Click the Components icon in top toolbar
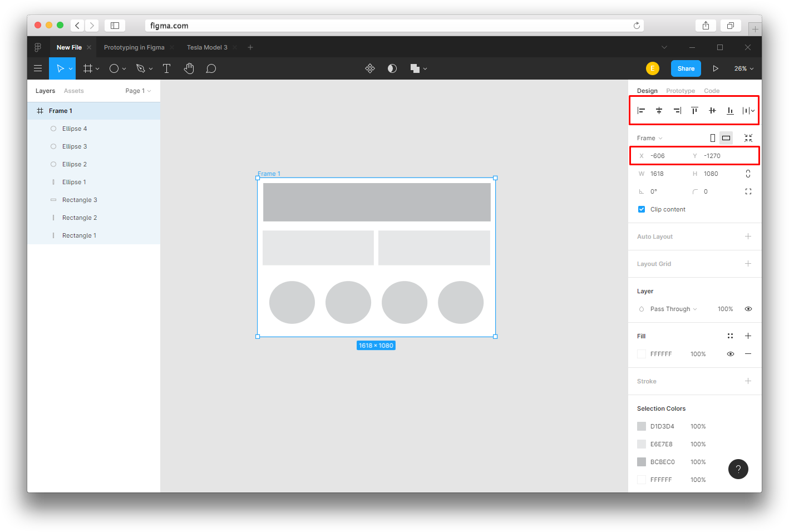Viewport: 789px width, 532px height. point(370,68)
